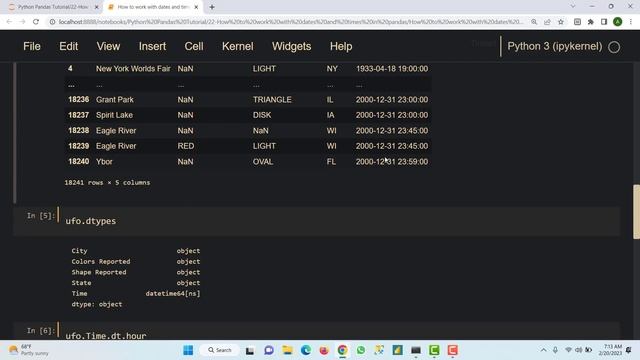Open Task View from the taskbar
640x360 pixels.
click(x=250, y=350)
